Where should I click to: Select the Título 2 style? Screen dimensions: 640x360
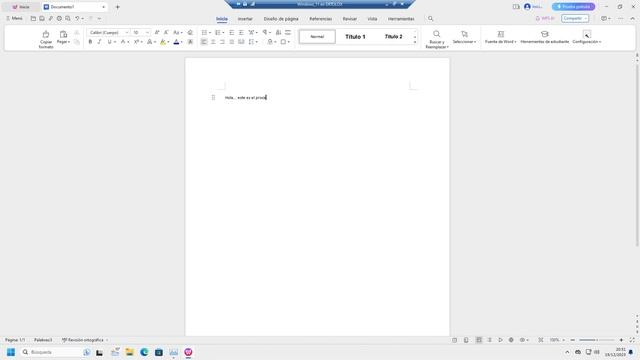[393, 37]
